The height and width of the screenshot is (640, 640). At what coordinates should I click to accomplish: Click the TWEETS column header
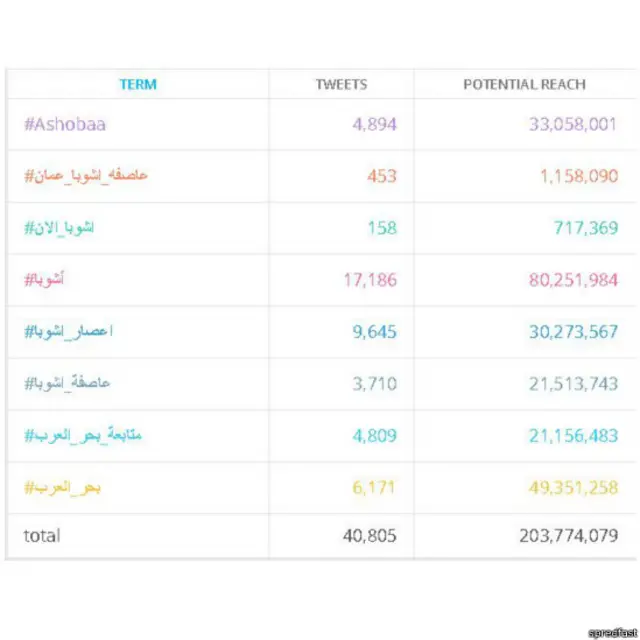(x=341, y=85)
